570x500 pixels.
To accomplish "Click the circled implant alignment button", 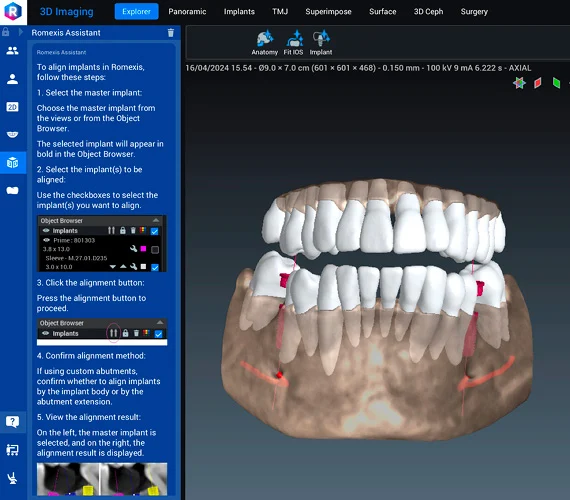I will pyautogui.click(x=113, y=333).
